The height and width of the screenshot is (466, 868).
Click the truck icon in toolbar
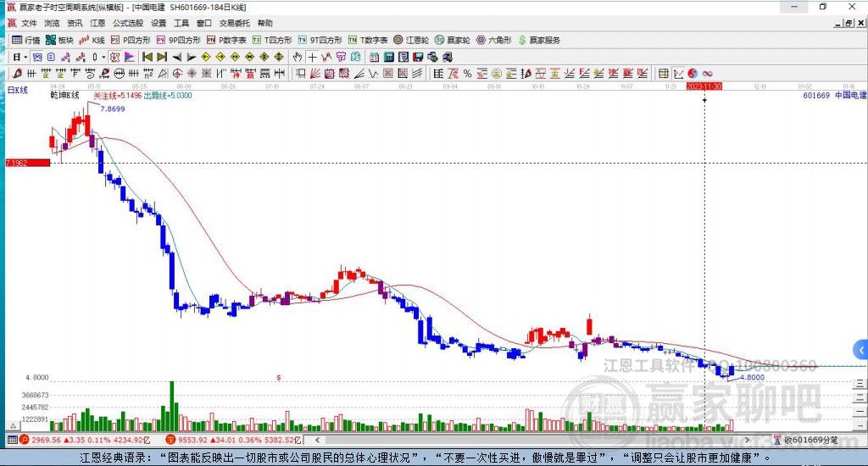448,57
